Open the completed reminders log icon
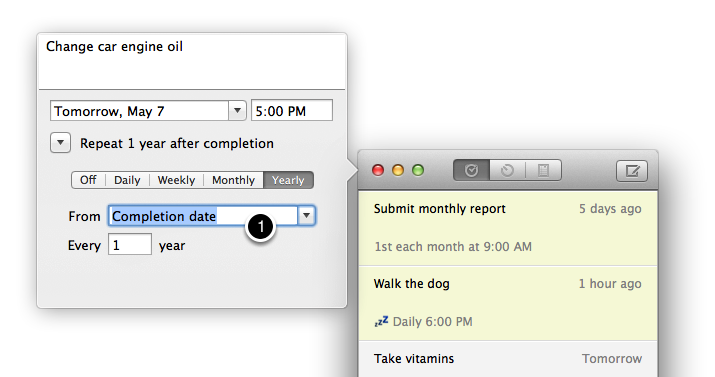 [x=543, y=170]
